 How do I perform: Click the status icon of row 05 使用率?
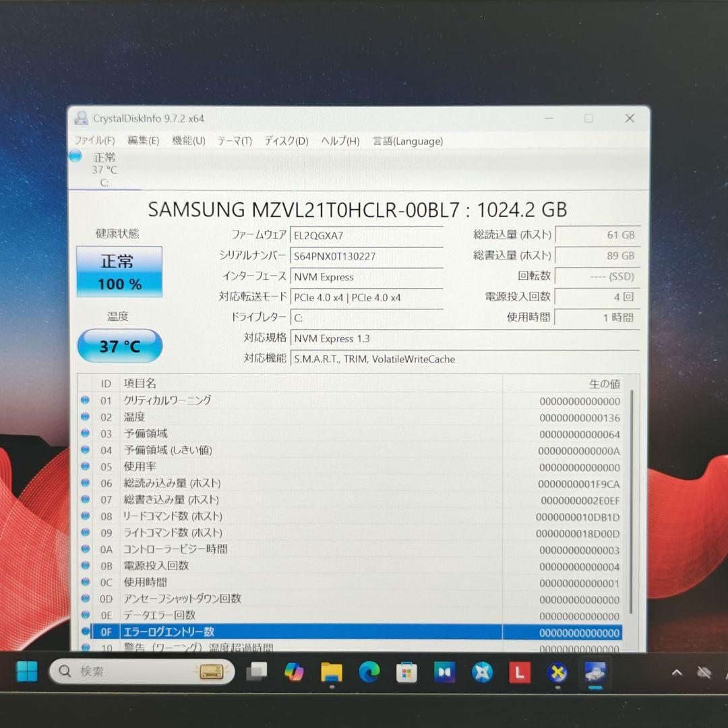(85, 466)
